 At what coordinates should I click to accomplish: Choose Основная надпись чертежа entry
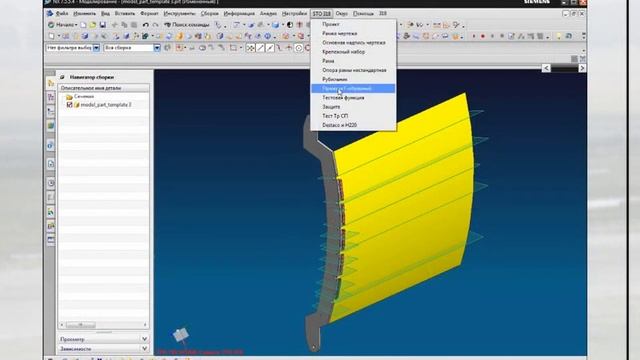353,42
